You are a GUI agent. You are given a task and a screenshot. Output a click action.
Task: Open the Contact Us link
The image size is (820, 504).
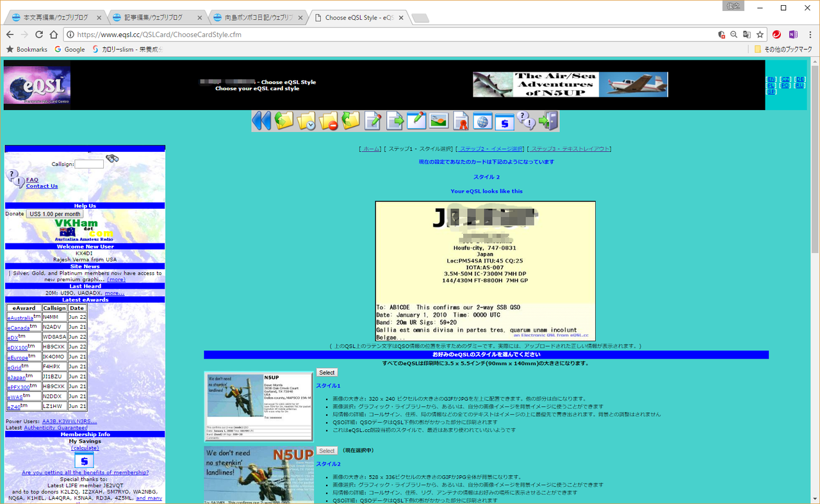pyautogui.click(x=42, y=186)
